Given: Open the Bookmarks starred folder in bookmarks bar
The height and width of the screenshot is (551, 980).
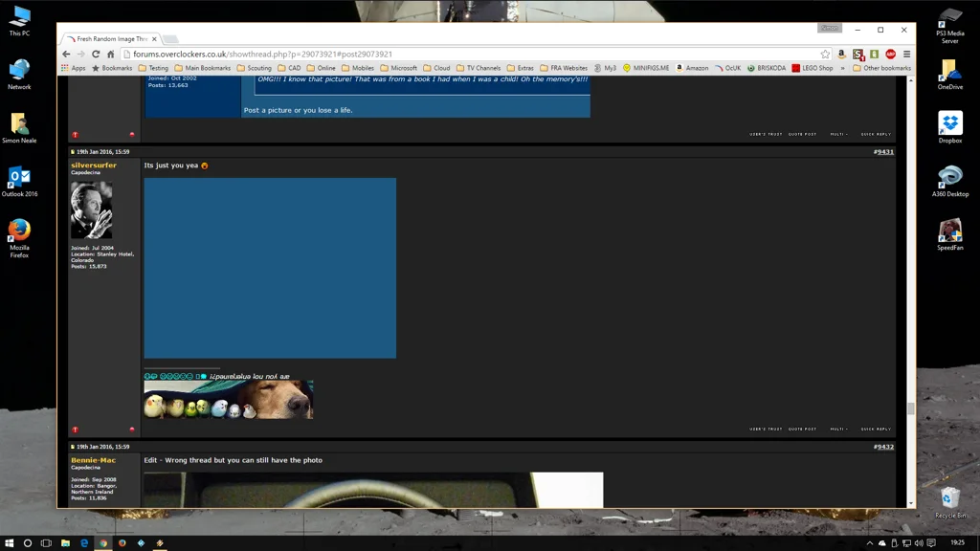Looking at the screenshot, I should coord(113,68).
